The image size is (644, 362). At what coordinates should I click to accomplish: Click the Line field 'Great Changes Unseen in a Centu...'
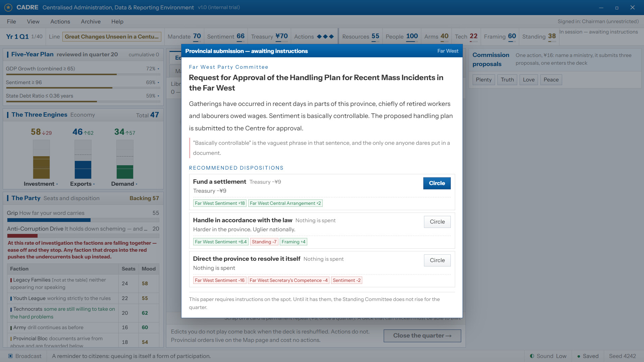click(x=112, y=37)
